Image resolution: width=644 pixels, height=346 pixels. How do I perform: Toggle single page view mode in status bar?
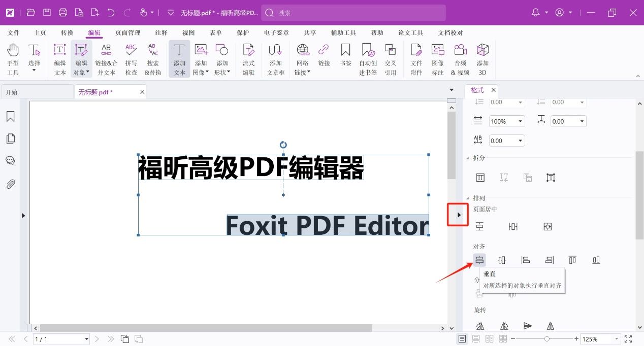(x=462, y=339)
